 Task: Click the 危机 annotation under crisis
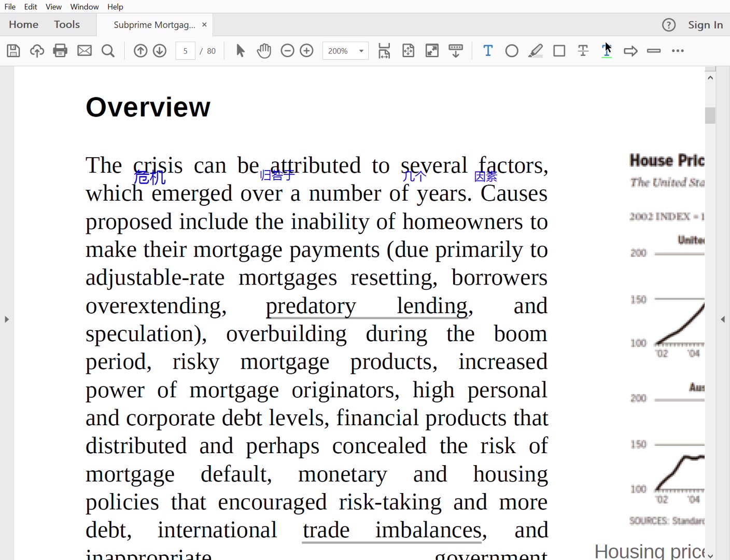pyautogui.click(x=149, y=177)
